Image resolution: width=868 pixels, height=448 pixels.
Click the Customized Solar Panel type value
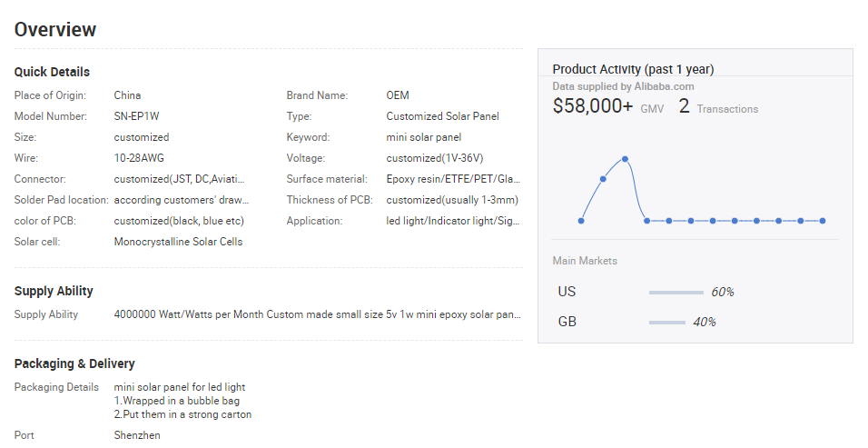point(442,116)
